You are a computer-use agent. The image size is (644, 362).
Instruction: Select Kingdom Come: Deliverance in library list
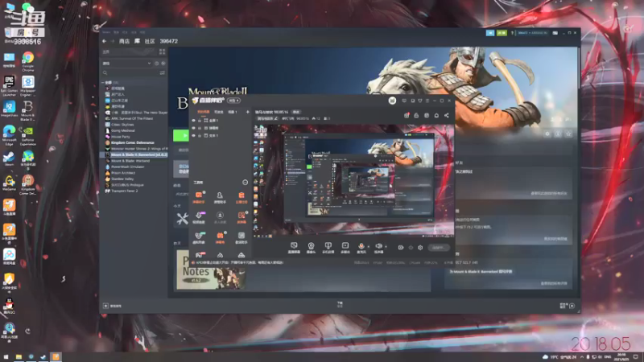click(x=132, y=142)
